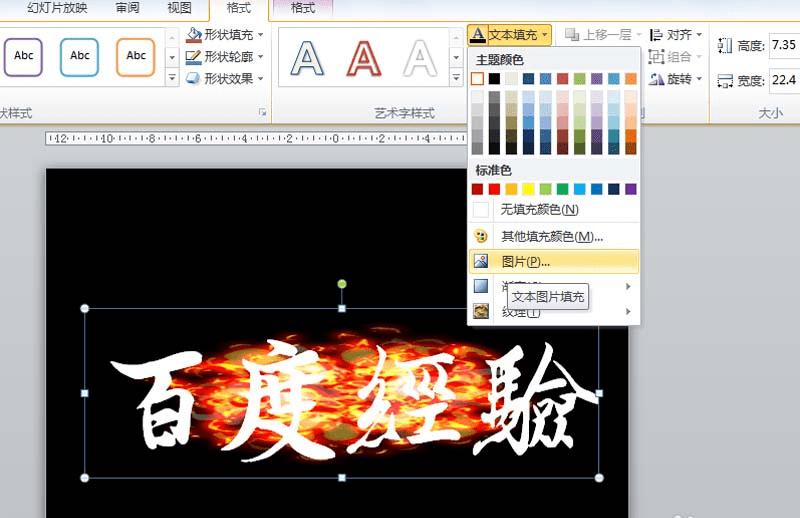The width and height of the screenshot is (800, 518).
Task: Choose 无填充颜色(N) no fill option
Action: pos(554,209)
